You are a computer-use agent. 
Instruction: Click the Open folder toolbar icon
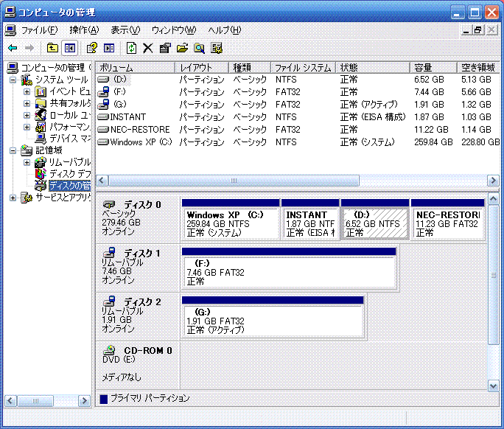[182, 48]
